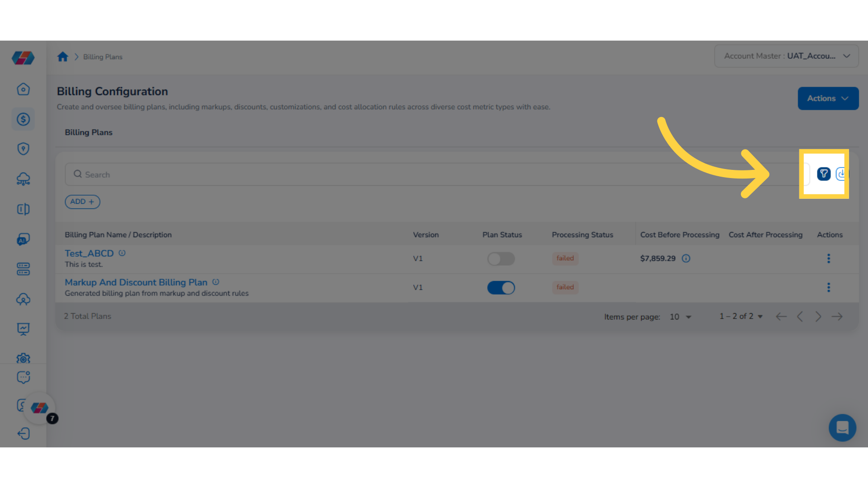The height and width of the screenshot is (488, 868).
Task: Click info icon next to Test_ABCD
Action: 122,253
